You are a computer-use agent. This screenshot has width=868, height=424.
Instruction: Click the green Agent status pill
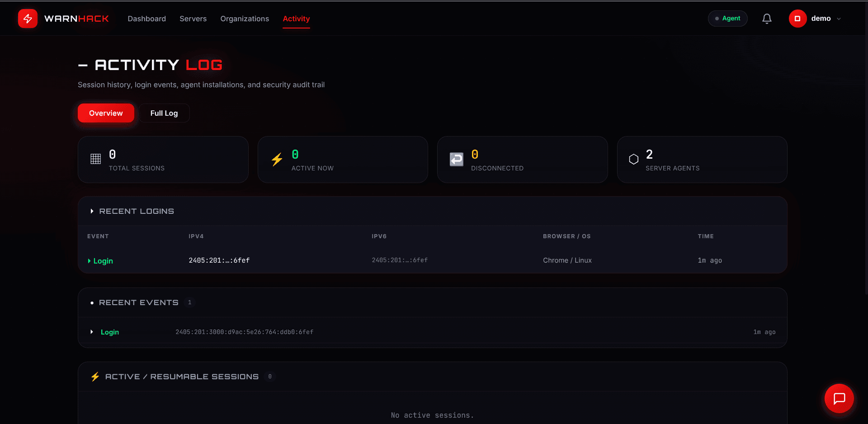[727, 19]
